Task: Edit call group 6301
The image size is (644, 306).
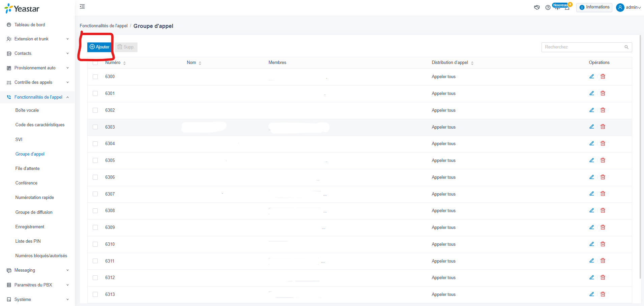Action: [591, 93]
